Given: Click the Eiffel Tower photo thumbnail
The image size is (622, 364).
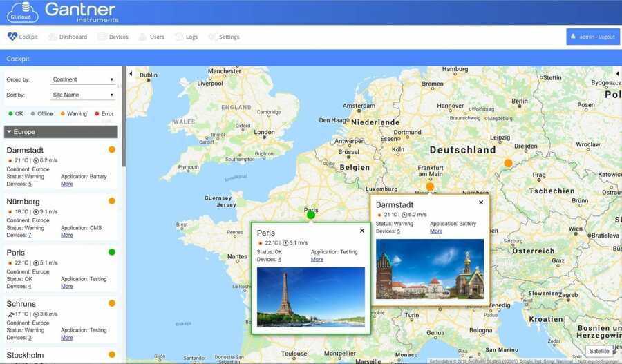Looking at the screenshot, I should tap(310, 296).
